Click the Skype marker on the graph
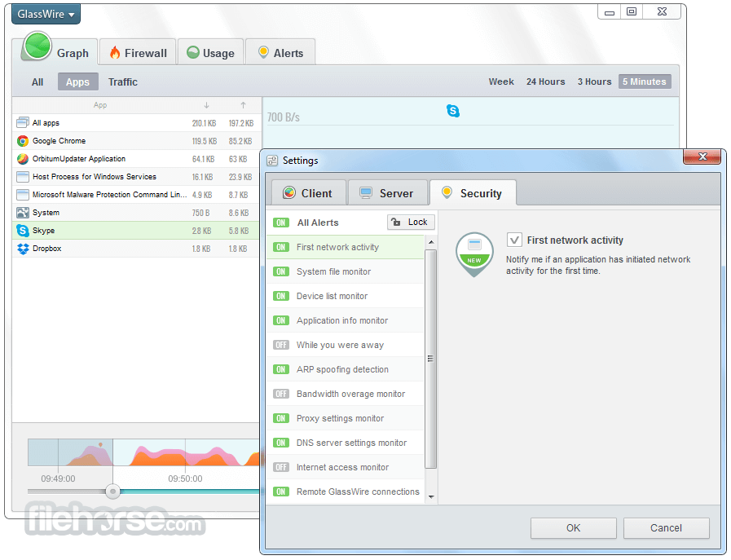 click(452, 111)
